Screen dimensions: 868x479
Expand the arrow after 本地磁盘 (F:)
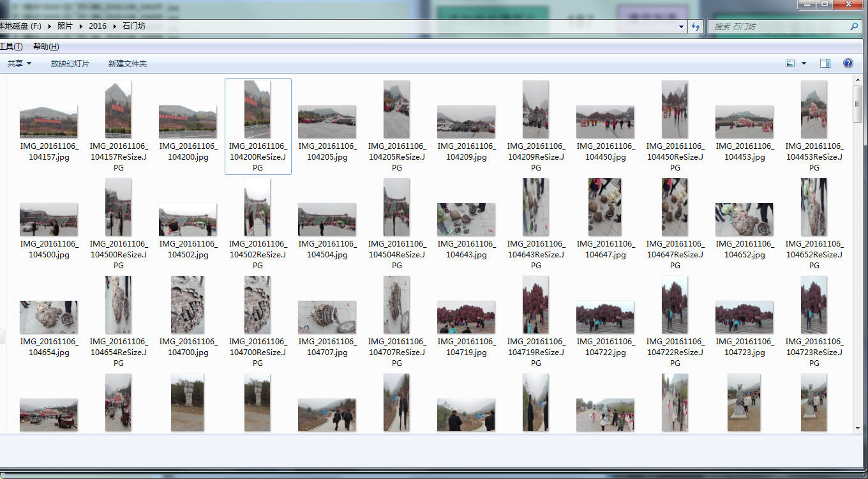click(x=50, y=26)
